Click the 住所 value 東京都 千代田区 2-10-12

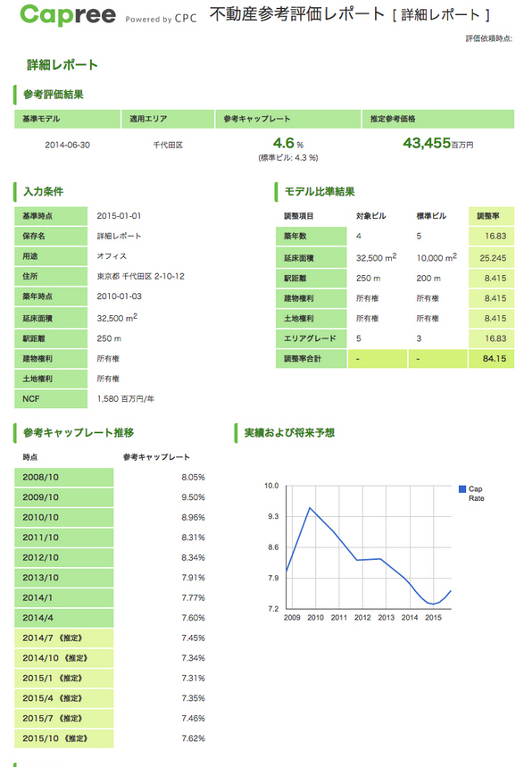click(x=141, y=277)
